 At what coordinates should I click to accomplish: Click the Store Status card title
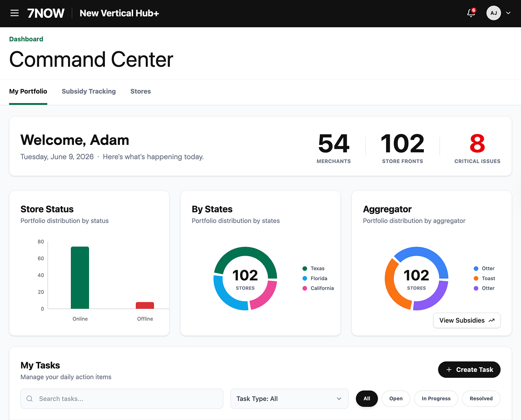(x=47, y=209)
